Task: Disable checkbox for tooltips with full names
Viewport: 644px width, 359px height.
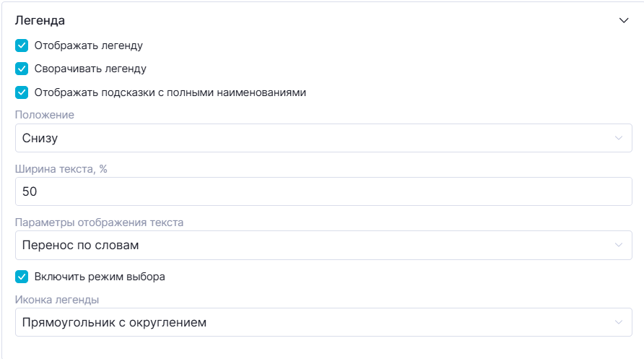Action: tap(22, 92)
